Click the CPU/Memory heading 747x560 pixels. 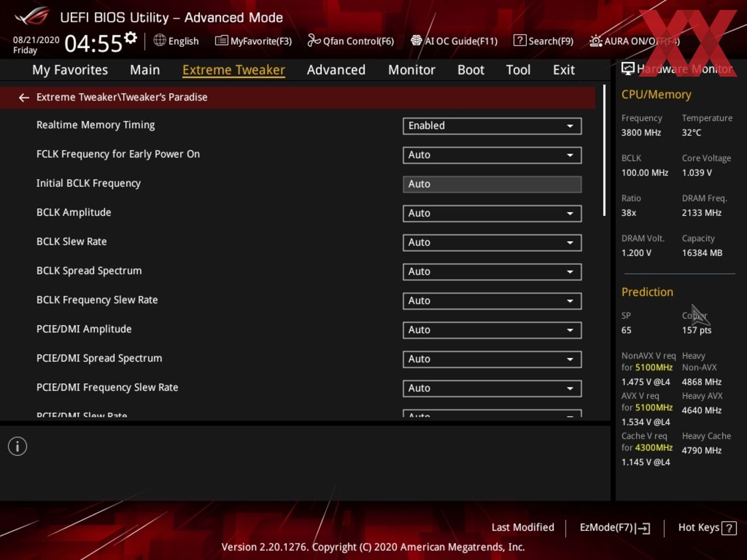(x=656, y=94)
